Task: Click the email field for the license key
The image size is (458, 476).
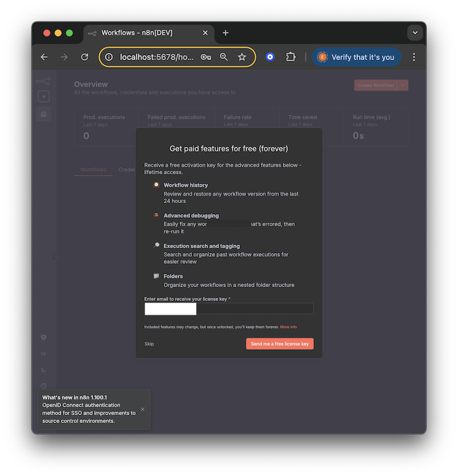Action: (229, 309)
